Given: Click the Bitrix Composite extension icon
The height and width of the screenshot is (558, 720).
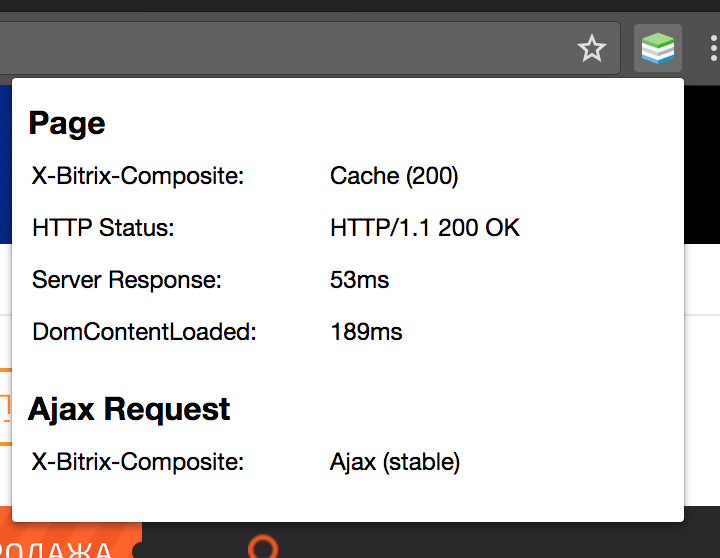Looking at the screenshot, I should tap(658, 48).
